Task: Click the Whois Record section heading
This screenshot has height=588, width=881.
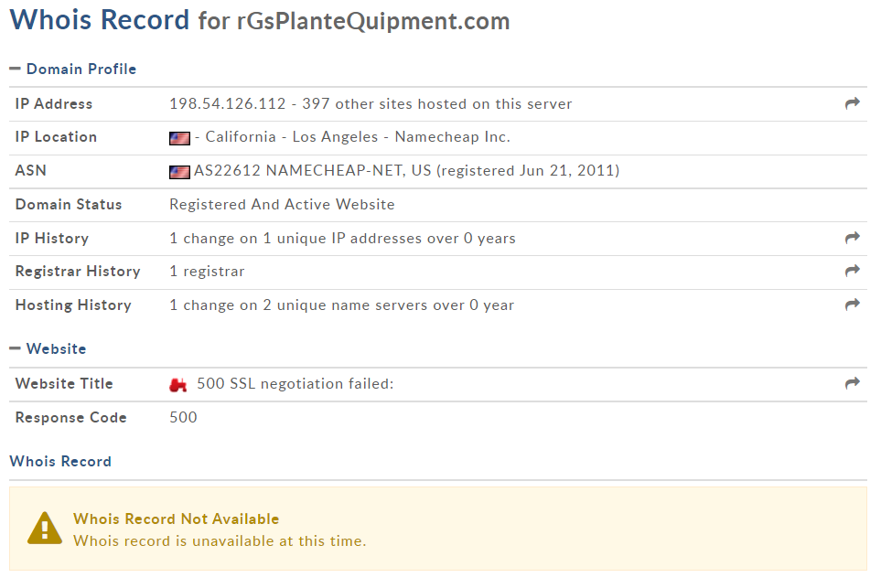Action: pyautogui.click(x=60, y=462)
